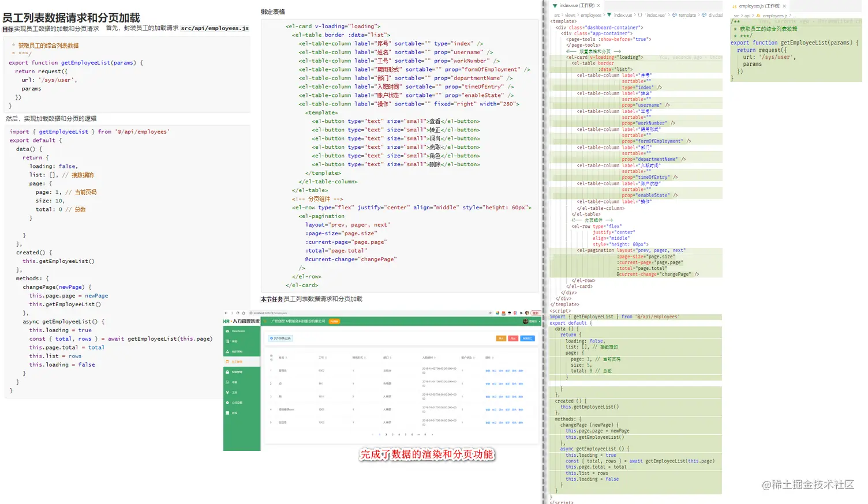Screen dimensions: 868x504
Task: Close the index.vue editor tab
Action: [598, 6]
